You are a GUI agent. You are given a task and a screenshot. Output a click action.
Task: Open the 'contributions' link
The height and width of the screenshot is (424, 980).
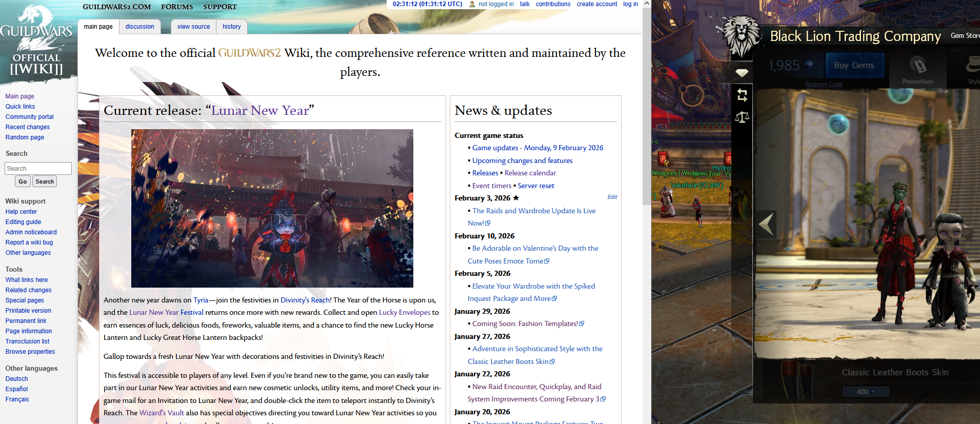553,4
